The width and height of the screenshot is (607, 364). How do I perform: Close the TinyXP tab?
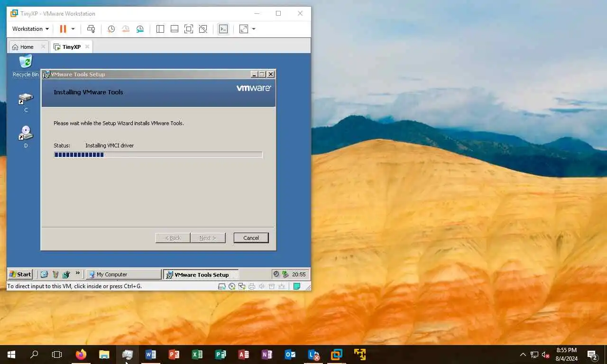pyautogui.click(x=87, y=46)
